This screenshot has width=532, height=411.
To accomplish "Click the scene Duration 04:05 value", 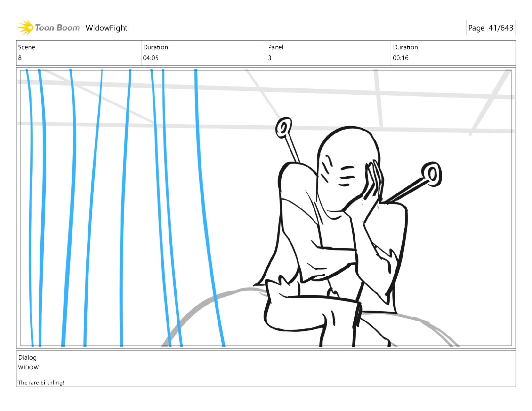I will point(151,58).
